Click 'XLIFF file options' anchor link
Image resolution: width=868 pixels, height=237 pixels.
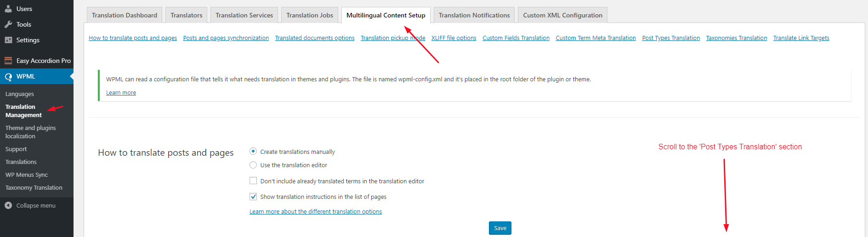click(454, 38)
